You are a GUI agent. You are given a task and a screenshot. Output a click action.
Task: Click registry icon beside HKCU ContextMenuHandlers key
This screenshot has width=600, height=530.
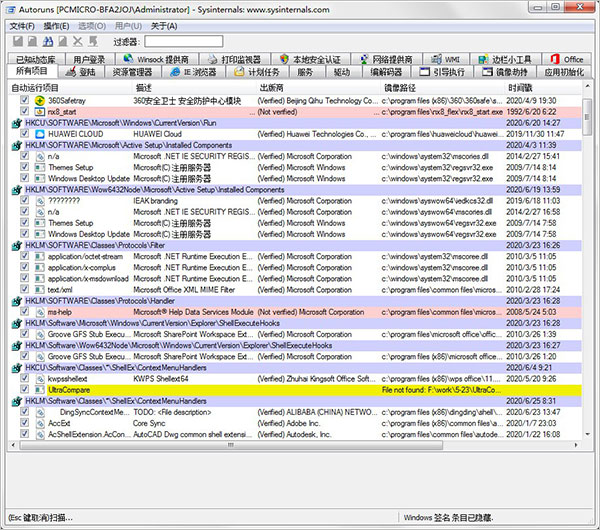[x=16, y=368]
